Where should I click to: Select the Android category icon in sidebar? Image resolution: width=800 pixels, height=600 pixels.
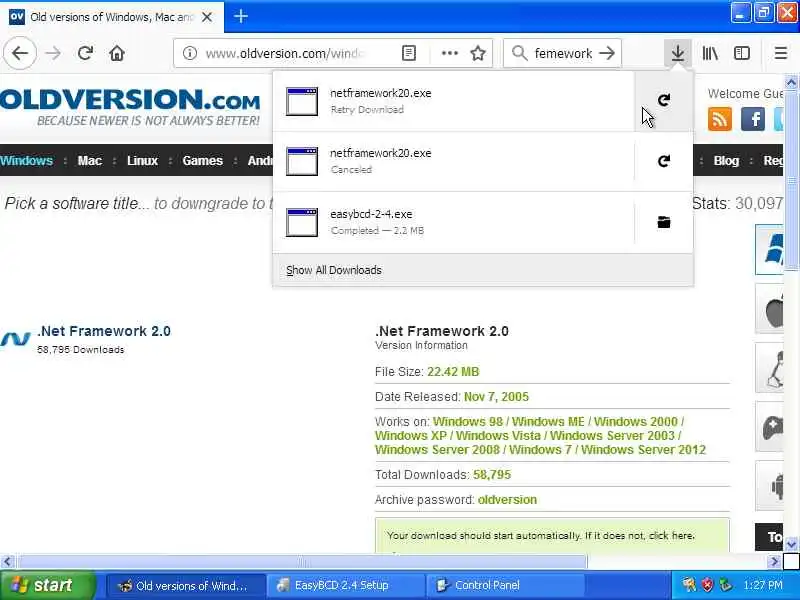(x=770, y=486)
